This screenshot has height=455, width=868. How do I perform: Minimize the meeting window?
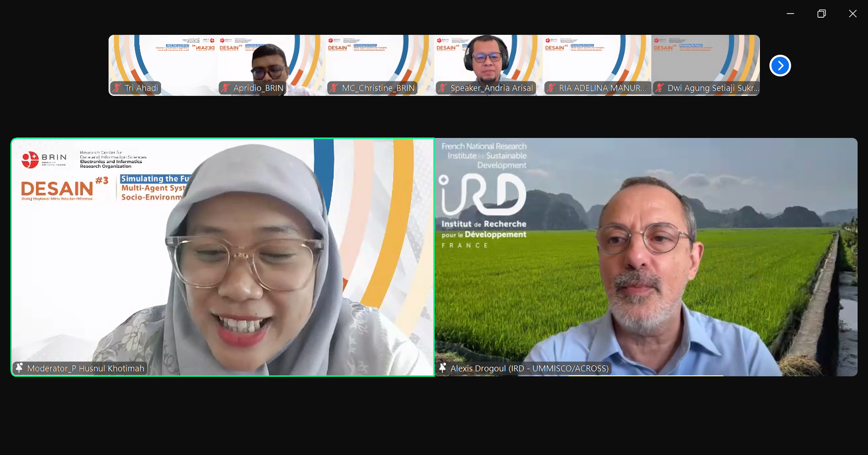point(790,14)
